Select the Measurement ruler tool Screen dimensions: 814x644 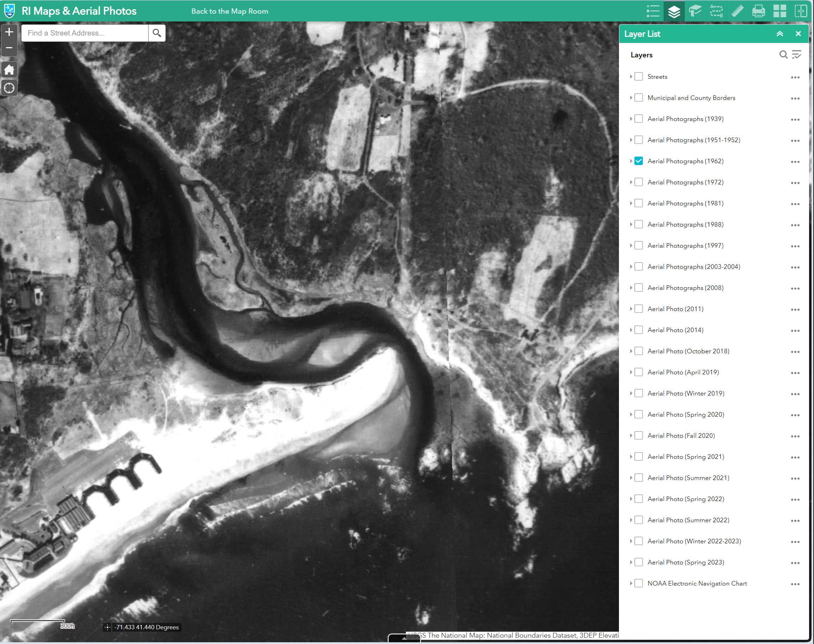(x=738, y=11)
